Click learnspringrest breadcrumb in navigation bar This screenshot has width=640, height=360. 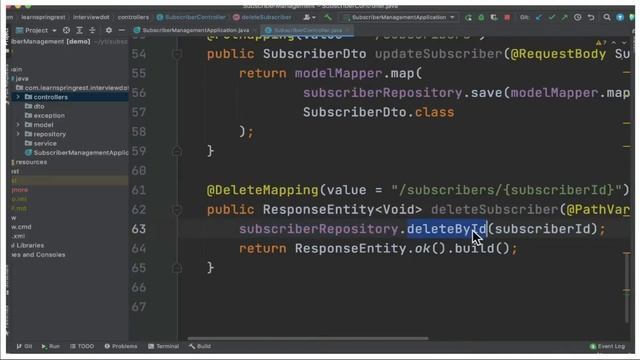coord(43,17)
